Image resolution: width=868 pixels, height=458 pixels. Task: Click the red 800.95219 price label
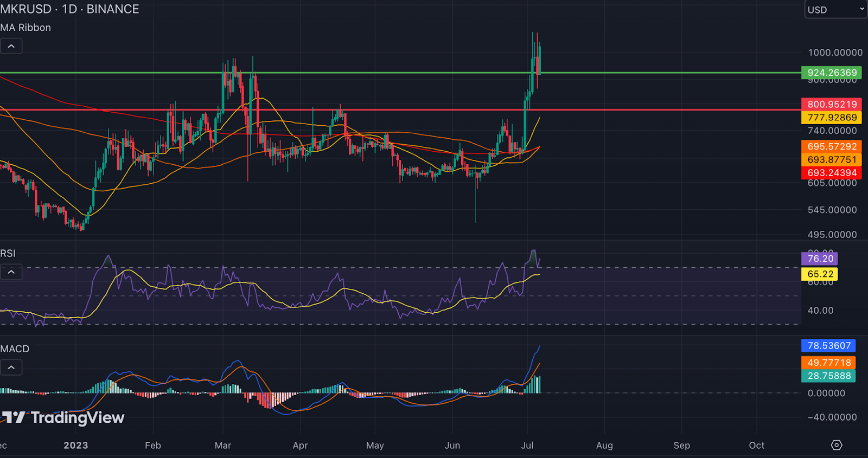point(832,104)
